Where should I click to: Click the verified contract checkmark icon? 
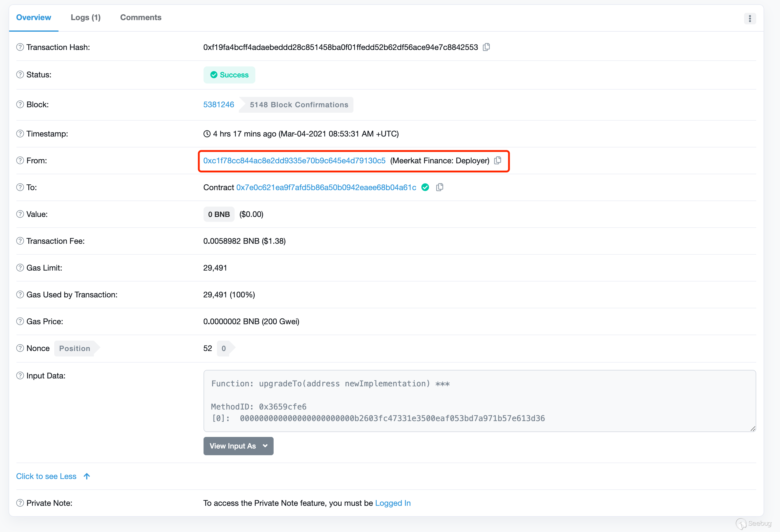[425, 187]
